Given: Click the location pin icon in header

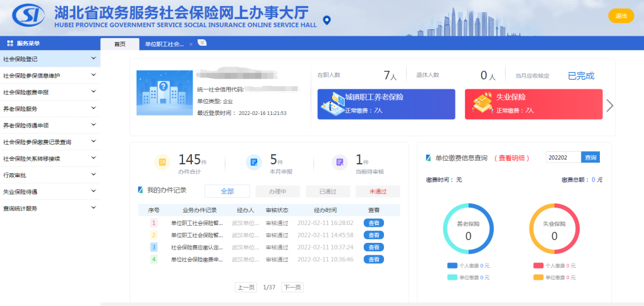Looking at the screenshot, I should coord(326,21).
